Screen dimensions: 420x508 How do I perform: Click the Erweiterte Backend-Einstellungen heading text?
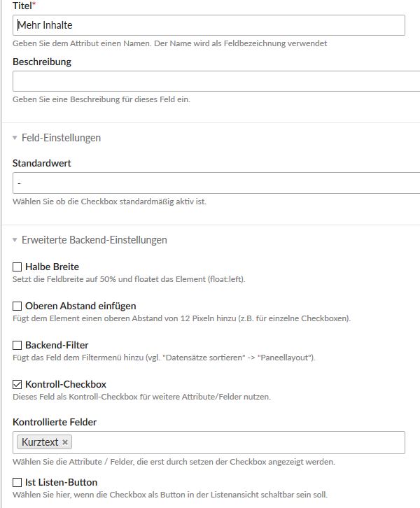click(94, 240)
